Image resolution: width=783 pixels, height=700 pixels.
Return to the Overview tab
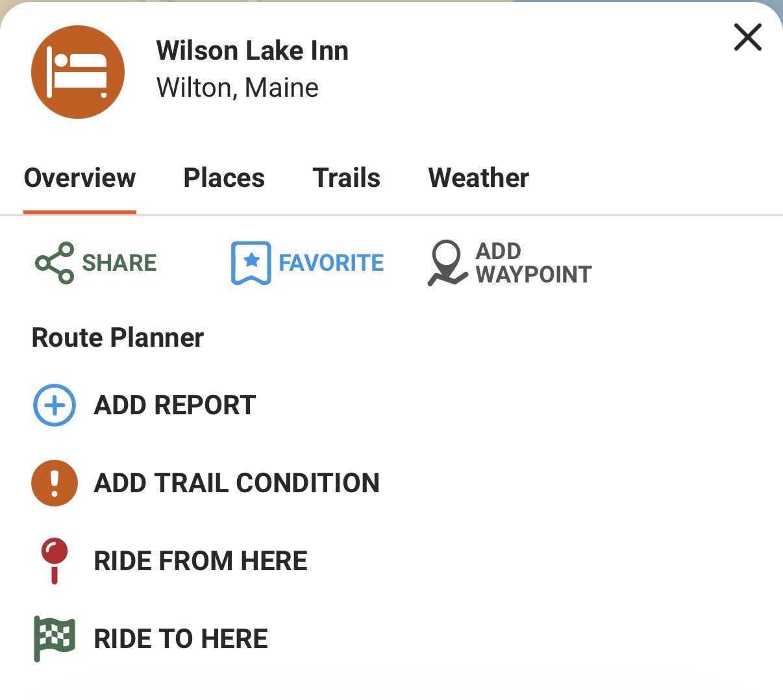click(x=79, y=177)
